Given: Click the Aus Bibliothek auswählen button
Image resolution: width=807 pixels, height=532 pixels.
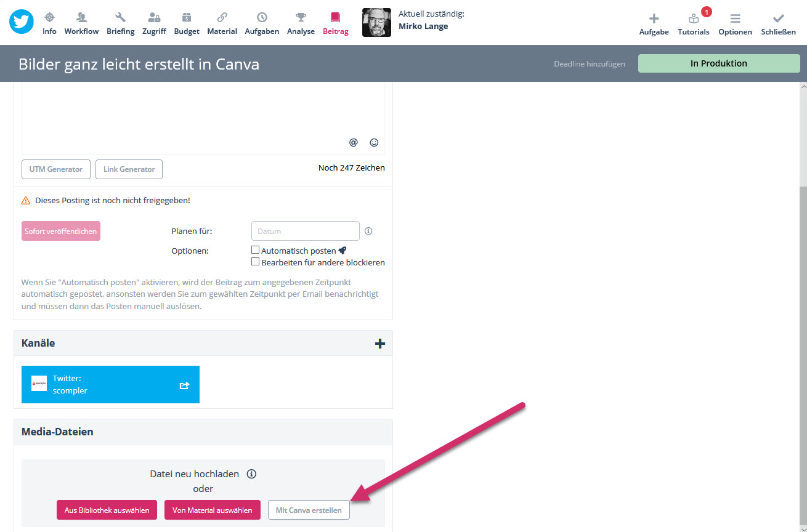Looking at the screenshot, I should (x=107, y=510).
